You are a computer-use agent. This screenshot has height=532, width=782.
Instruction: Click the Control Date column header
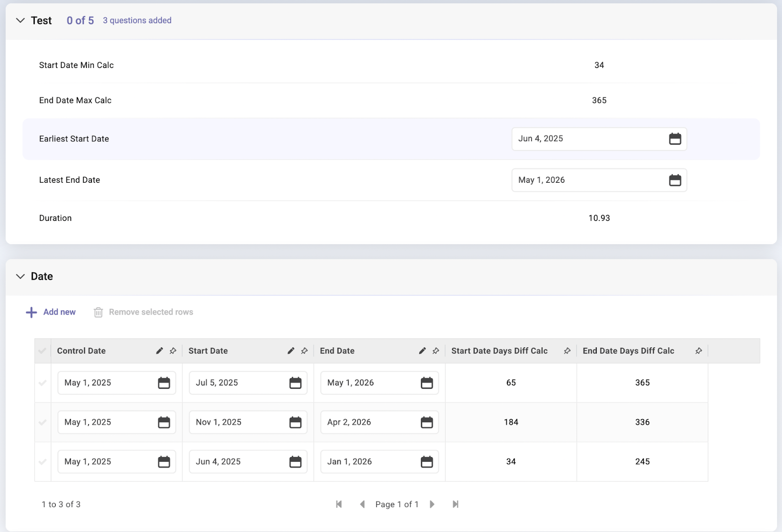point(82,351)
